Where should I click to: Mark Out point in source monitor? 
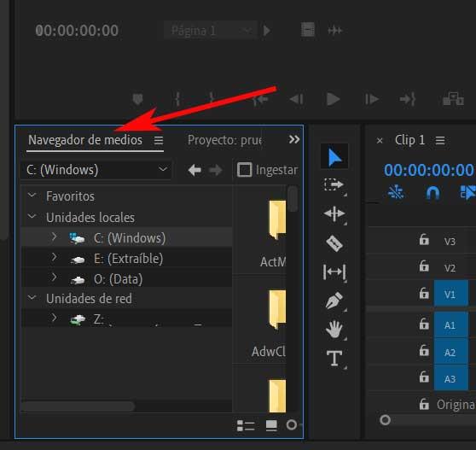pos(212,97)
